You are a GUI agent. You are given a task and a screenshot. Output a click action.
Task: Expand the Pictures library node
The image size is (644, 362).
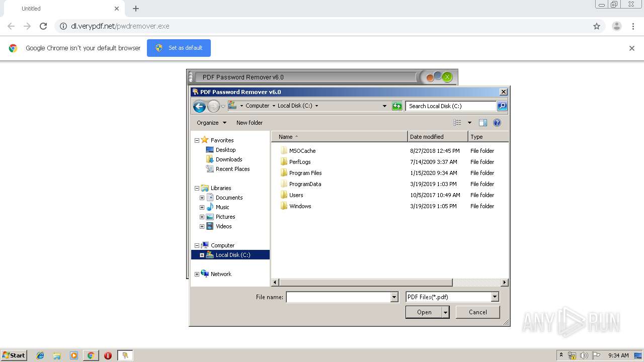(x=202, y=217)
